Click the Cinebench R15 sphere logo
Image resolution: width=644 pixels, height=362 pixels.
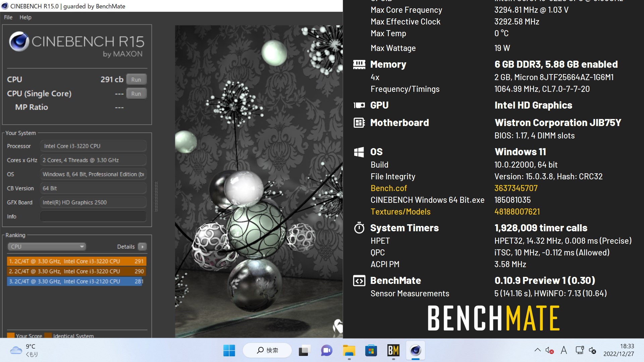click(x=19, y=41)
